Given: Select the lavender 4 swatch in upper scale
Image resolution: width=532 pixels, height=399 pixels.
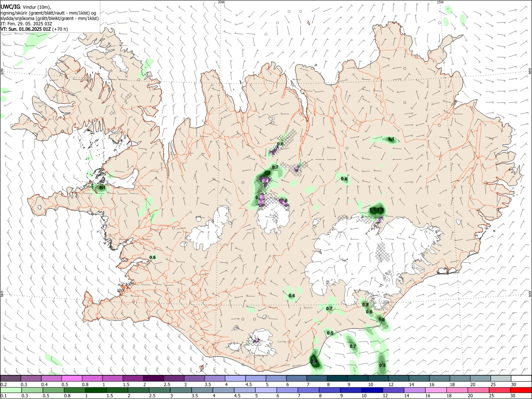Looking at the screenshot, I should 235,379.
